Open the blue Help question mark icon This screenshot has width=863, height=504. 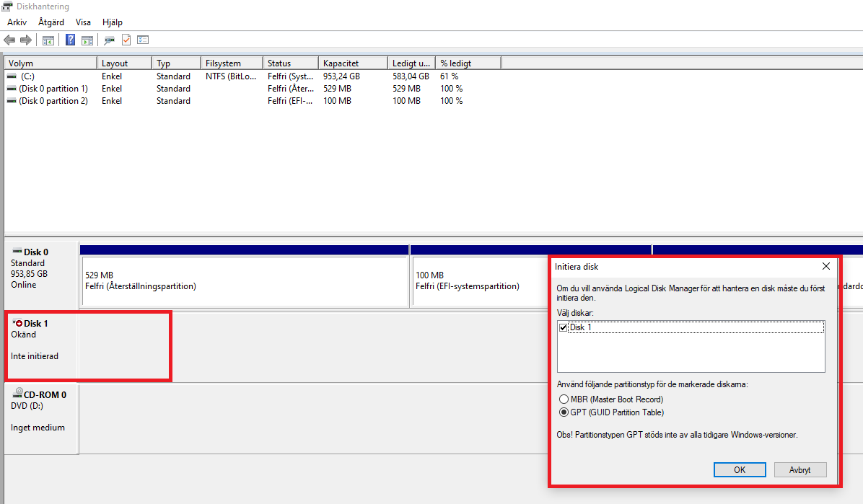tap(71, 40)
